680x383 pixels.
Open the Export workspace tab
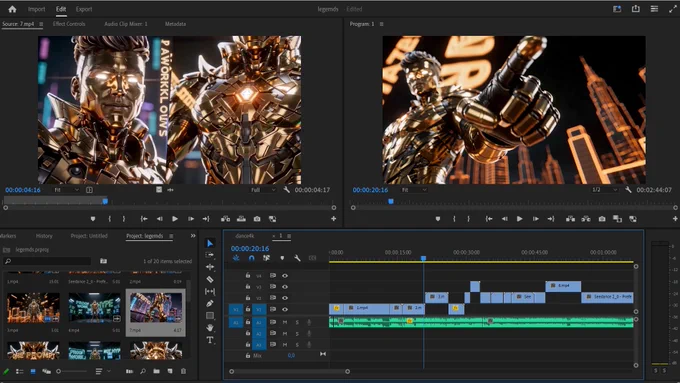pos(84,9)
